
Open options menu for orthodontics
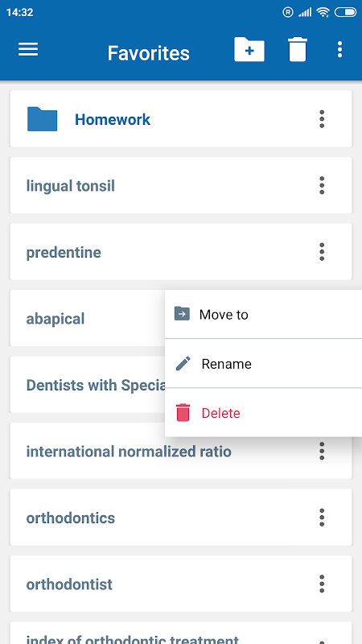coord(322,518)
